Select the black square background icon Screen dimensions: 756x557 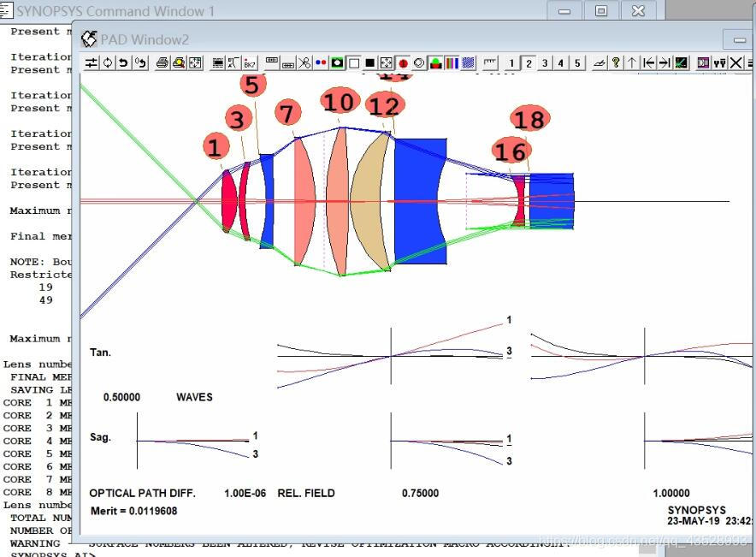(x=369, y=62)
